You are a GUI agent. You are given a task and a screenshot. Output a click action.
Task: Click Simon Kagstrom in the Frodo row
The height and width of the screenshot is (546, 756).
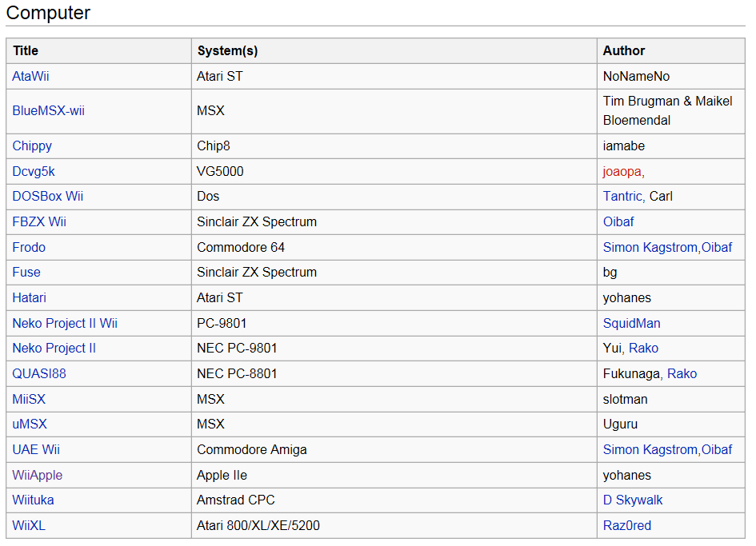coord(650,248)
